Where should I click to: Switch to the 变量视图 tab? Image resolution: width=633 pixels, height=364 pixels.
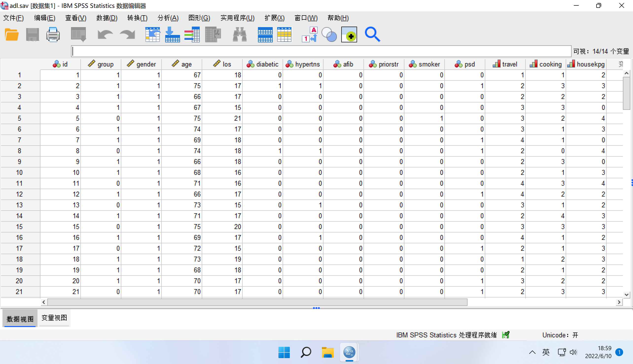[54, 318]
